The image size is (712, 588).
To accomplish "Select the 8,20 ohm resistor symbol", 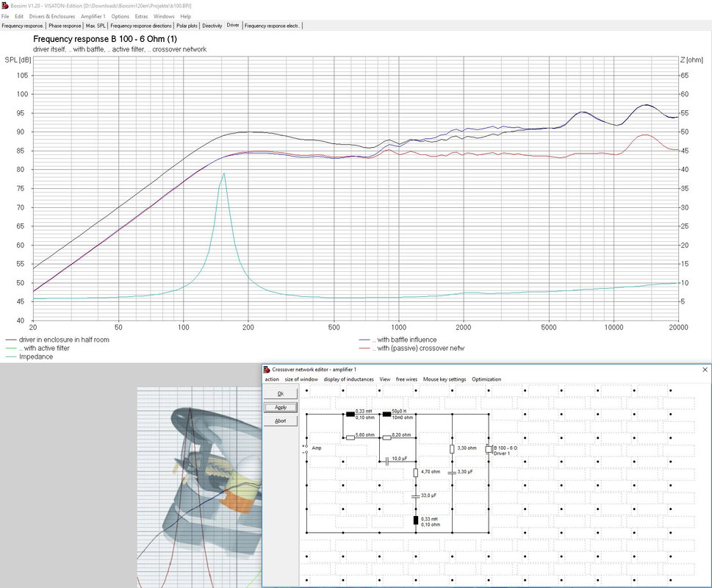I will tap(386, 438).
